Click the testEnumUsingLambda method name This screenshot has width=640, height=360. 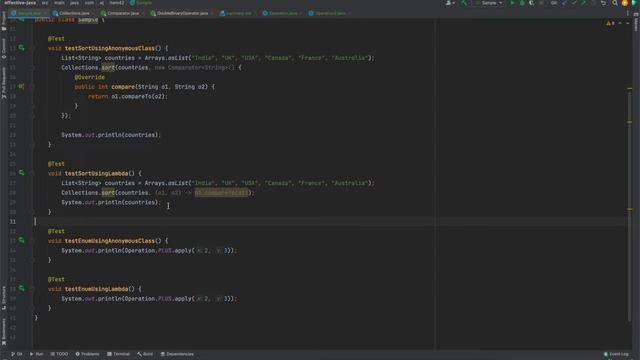point(96,289)
